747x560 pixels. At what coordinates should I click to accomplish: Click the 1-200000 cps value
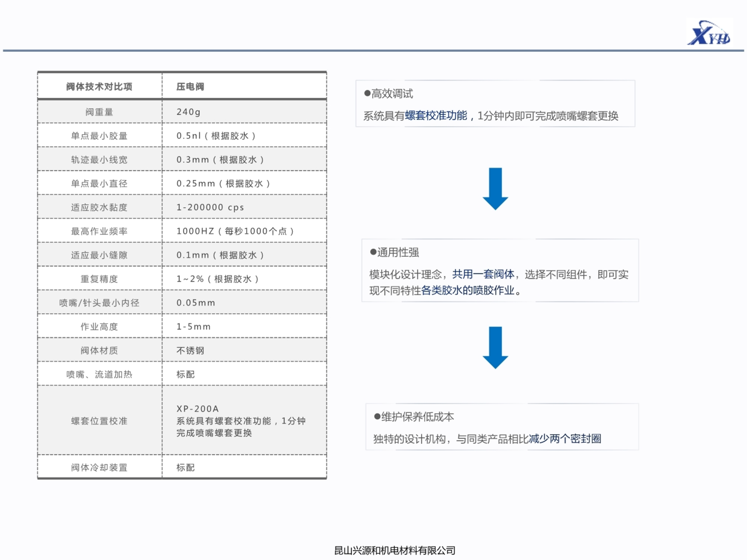(210, 207)
